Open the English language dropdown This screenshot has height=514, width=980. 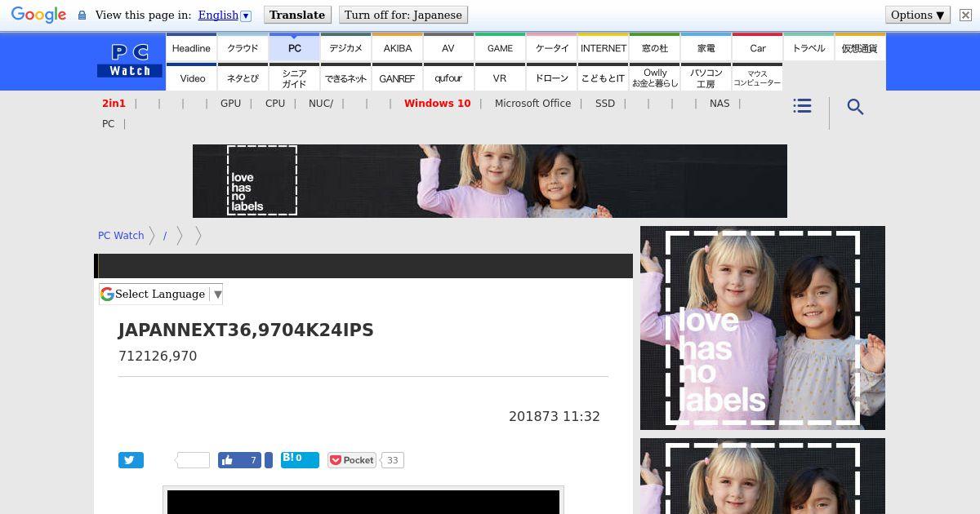225,15
